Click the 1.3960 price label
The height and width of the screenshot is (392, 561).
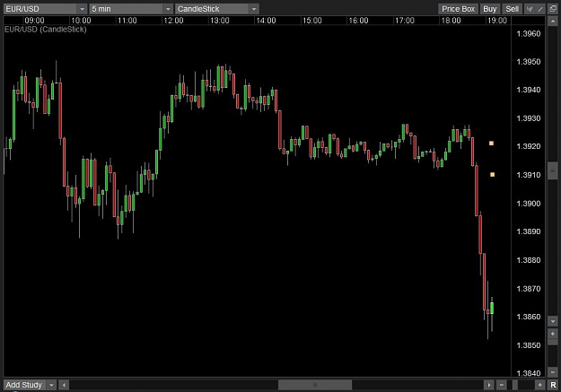pos(529,33)
